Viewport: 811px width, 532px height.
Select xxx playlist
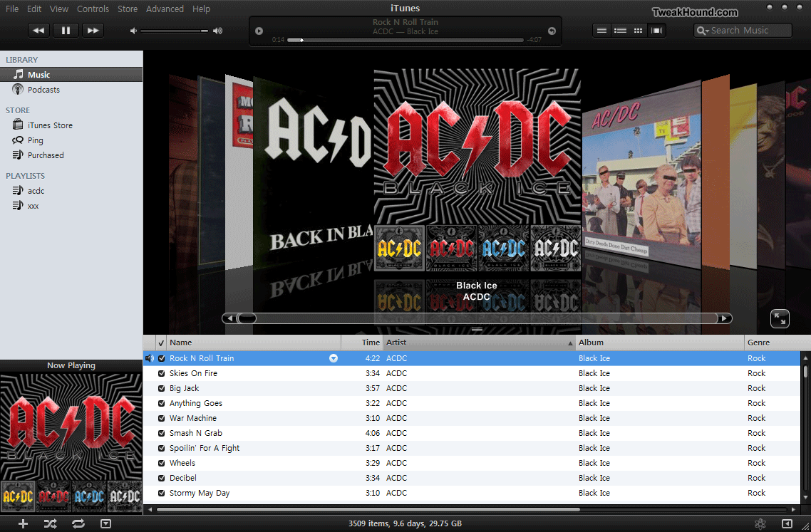click(x=71, y=206)
